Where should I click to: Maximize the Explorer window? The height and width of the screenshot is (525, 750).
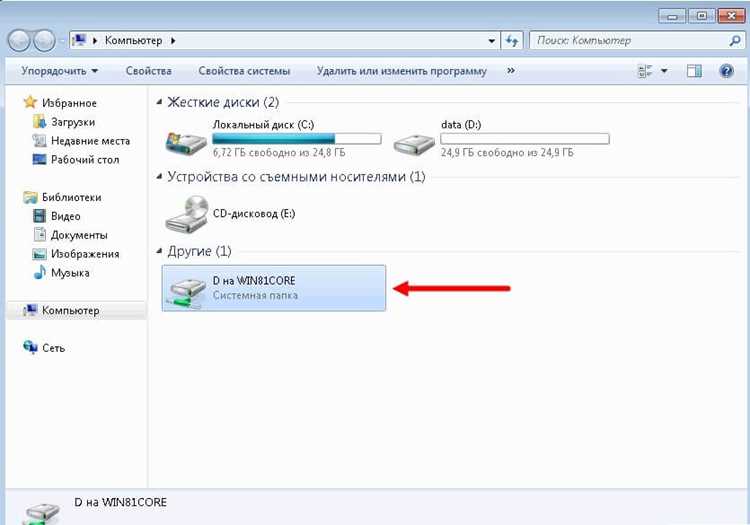click(702, 16)
